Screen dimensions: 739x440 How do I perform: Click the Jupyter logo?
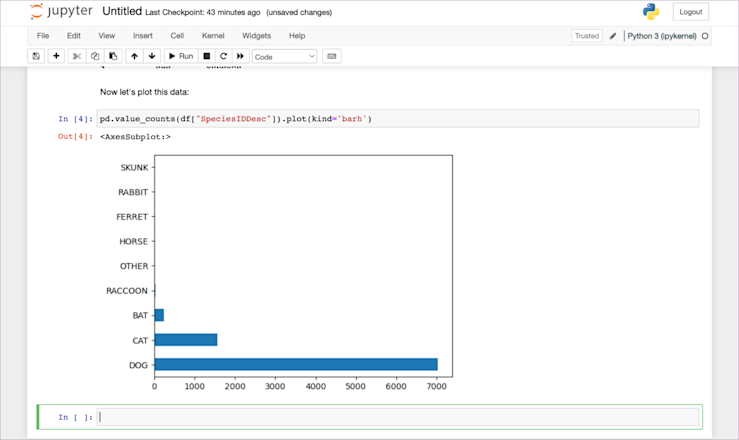coord(61,11)
